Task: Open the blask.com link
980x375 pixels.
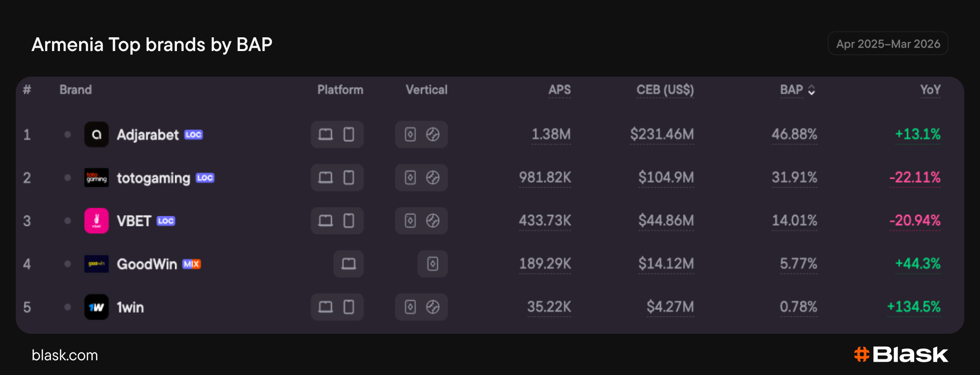Action: [65, 355]
